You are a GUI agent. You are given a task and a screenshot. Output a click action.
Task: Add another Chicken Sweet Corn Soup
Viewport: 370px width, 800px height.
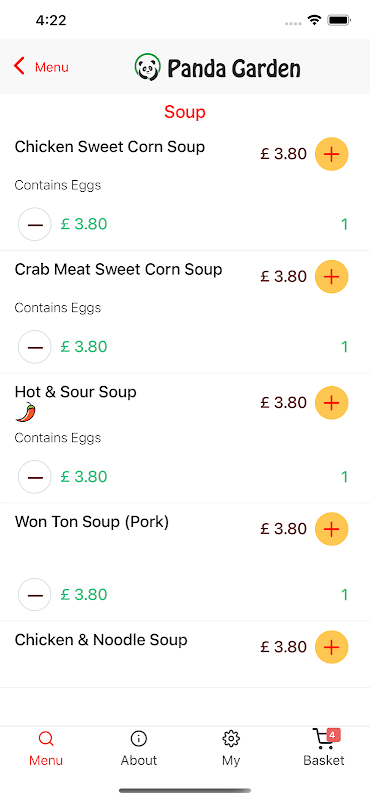(x=331, y=154)
